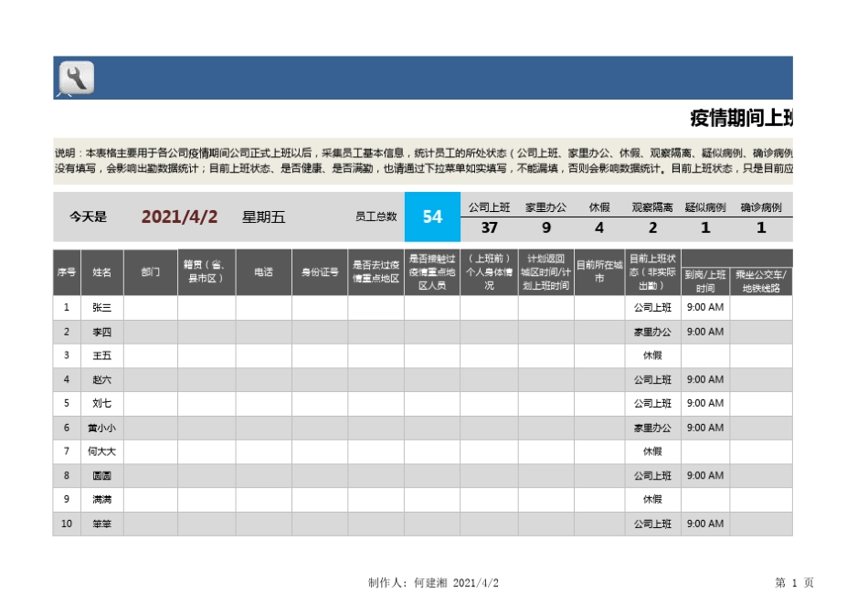Screen dimensions: 868x614
Task: Open status dropdown cell for 王五
Action: click(x=652, y=355)
